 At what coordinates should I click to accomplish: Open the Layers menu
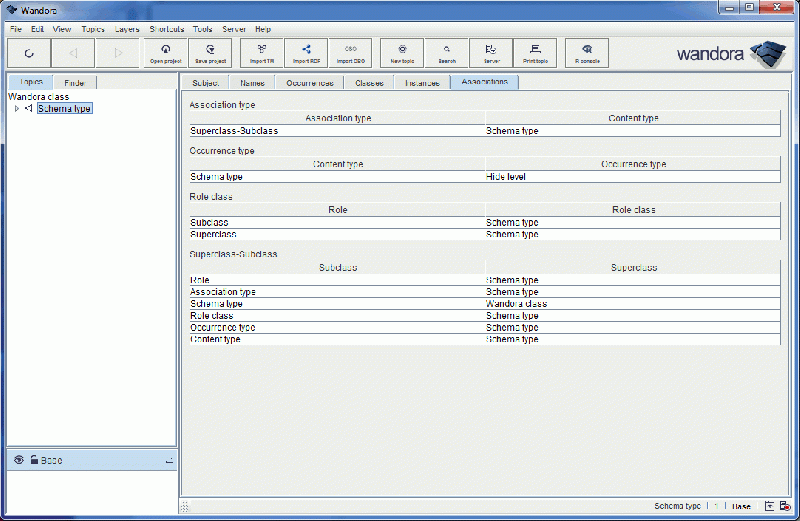(126, 29)
